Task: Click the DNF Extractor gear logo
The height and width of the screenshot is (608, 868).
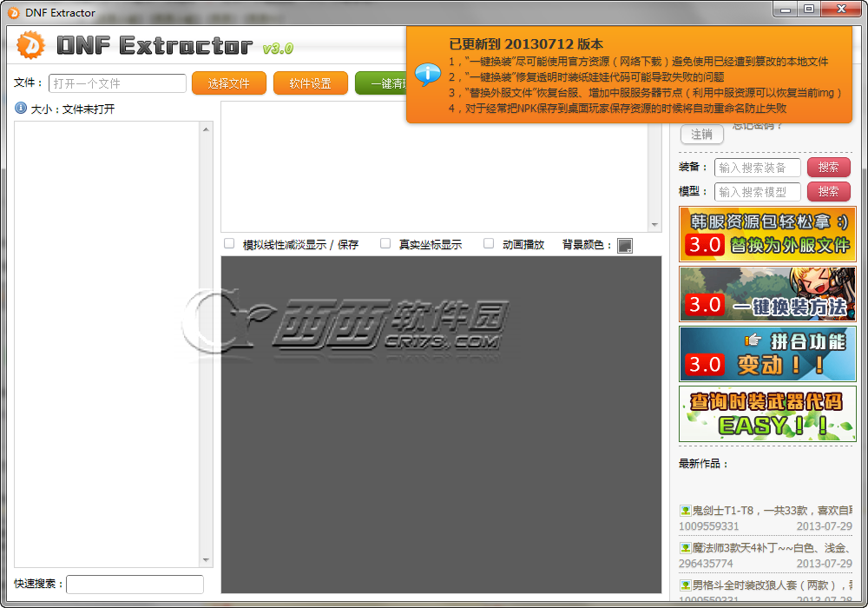Action: (x=30, y=44)
